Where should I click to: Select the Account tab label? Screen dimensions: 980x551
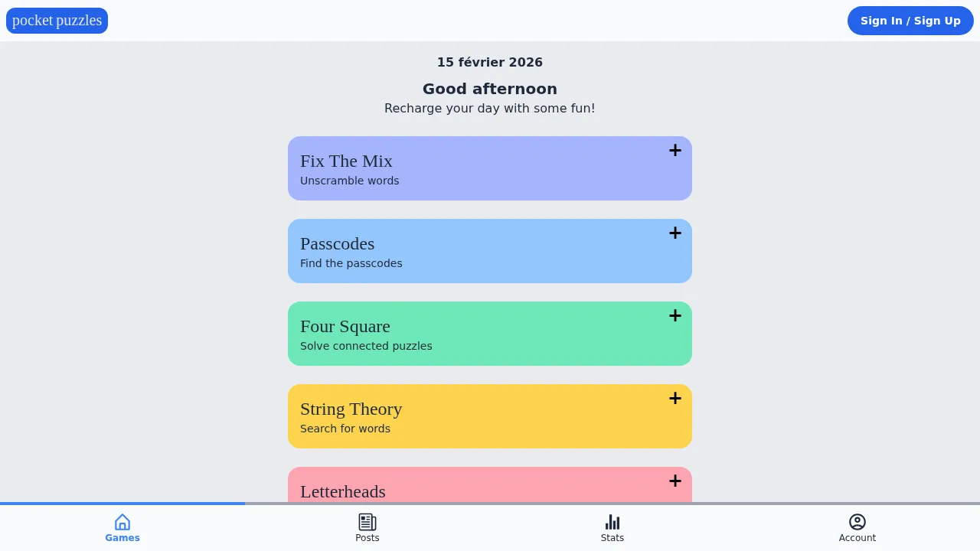[x=857, y=538]
